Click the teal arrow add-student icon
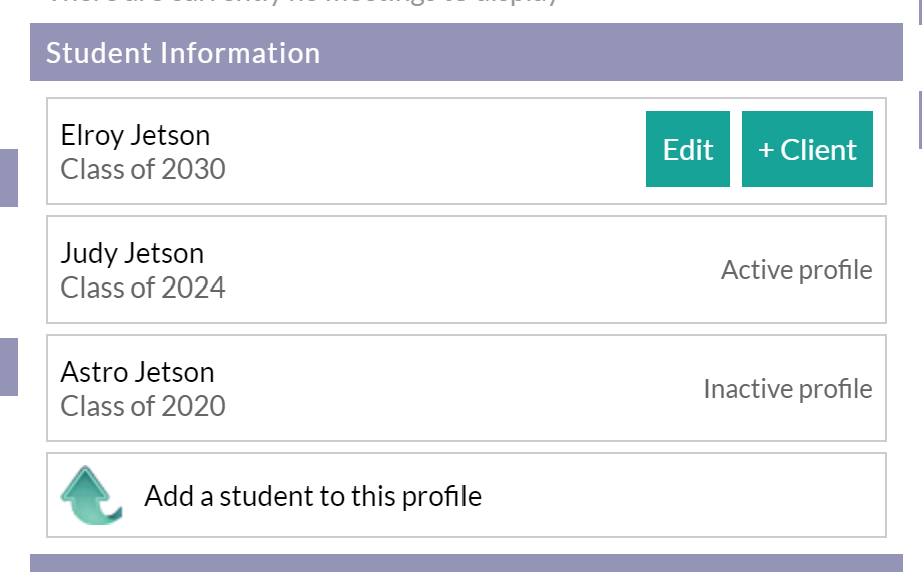The image size is (922, 572). click(91, 495)
